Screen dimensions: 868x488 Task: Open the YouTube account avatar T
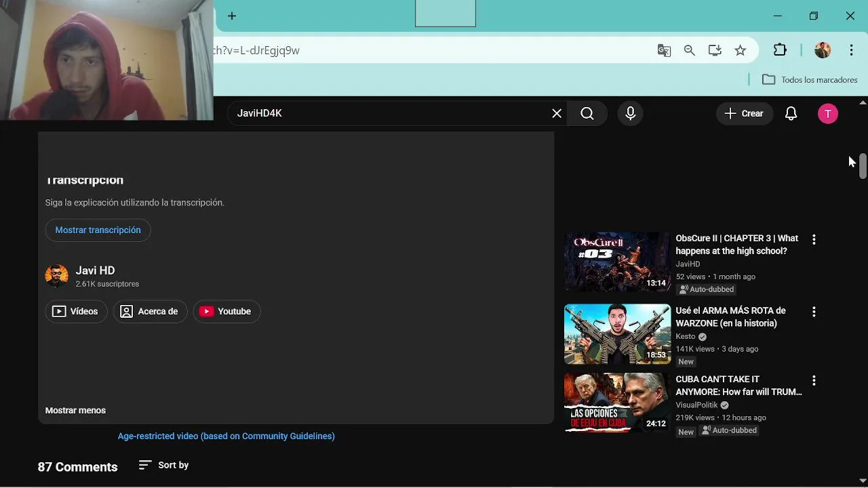[827, 113]
